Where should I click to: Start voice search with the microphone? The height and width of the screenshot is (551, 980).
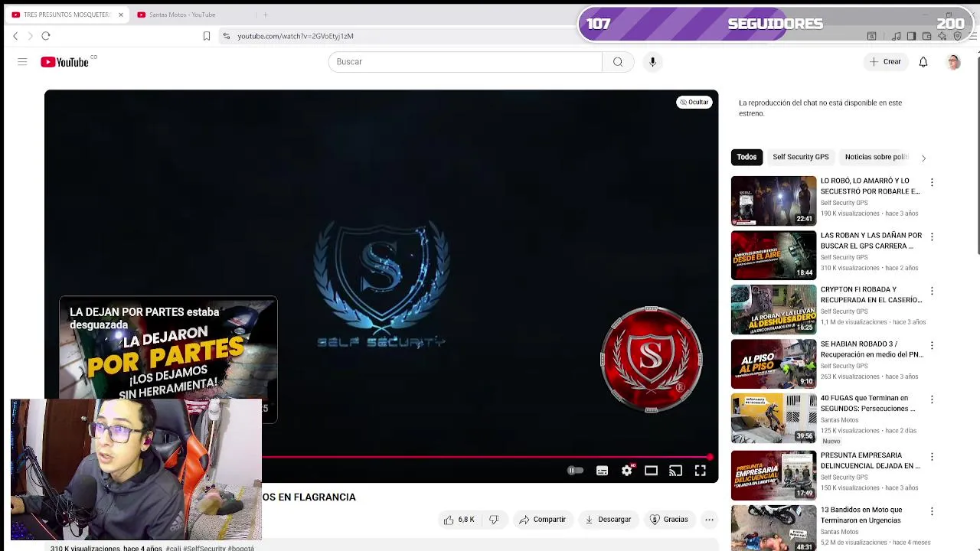coord(652,62)
